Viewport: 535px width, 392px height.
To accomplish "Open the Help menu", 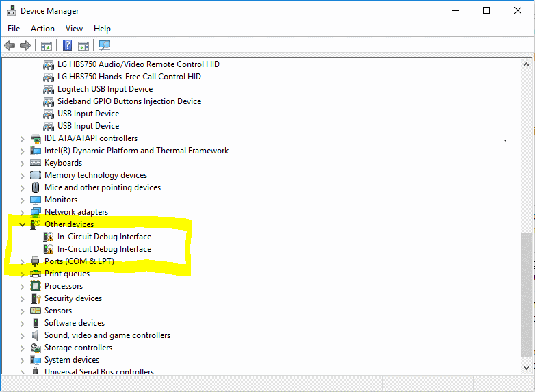I will click(102, 29).
